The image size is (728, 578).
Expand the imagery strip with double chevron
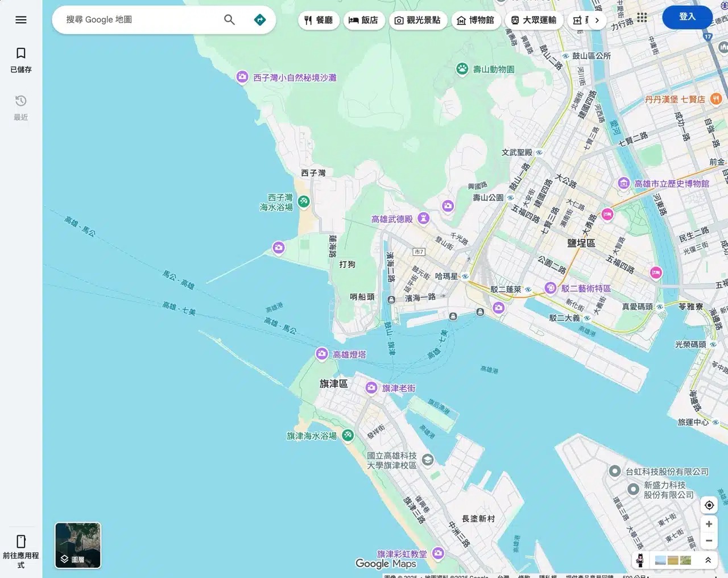708,560
